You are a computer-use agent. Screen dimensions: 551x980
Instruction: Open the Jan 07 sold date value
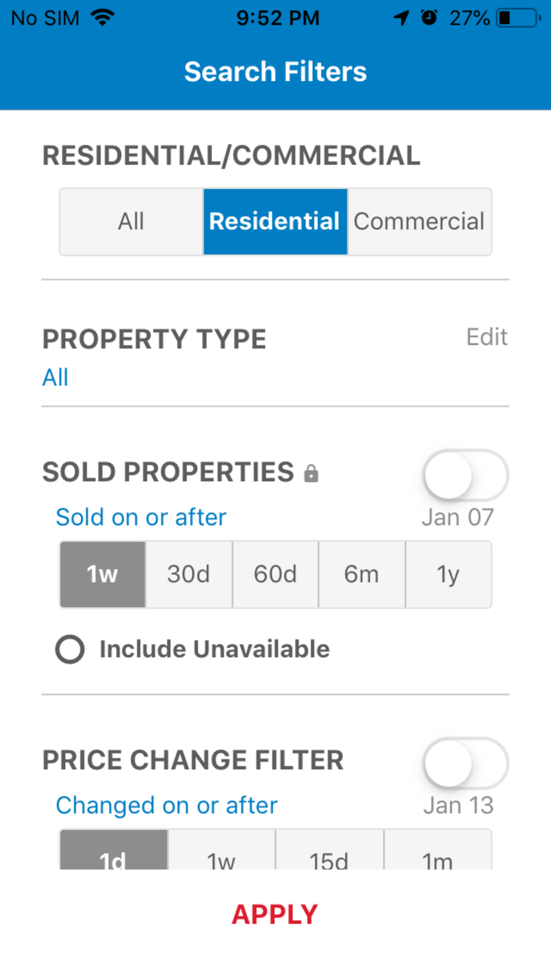(x=457, y=518)
